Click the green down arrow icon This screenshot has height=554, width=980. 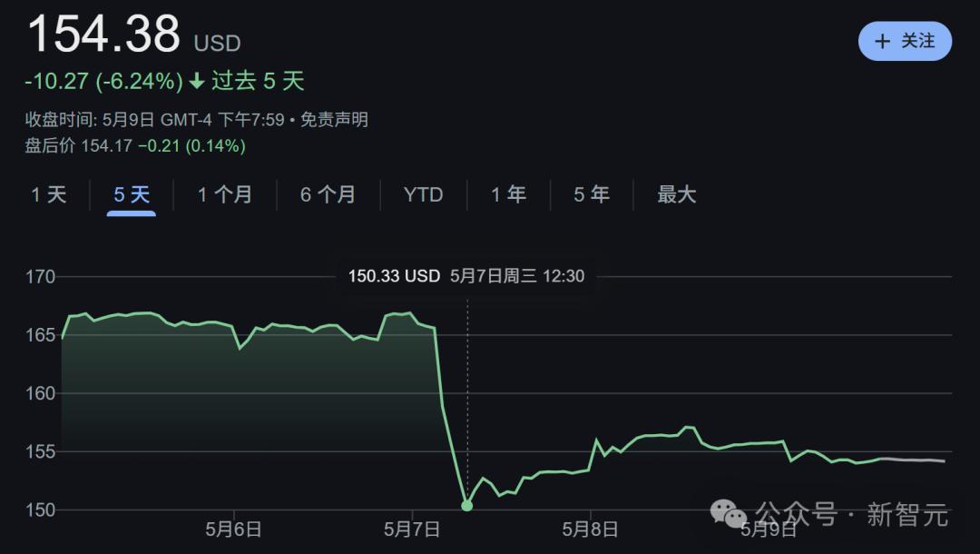197,82
